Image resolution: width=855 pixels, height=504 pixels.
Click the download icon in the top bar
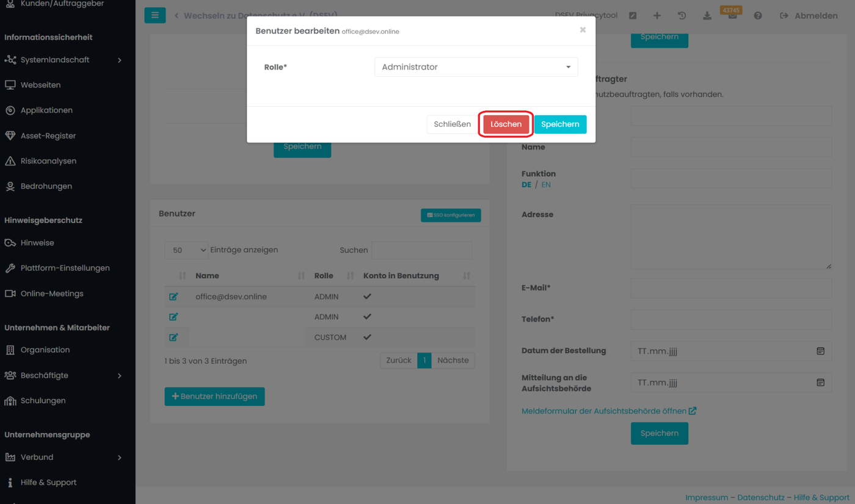click(707, 15)
